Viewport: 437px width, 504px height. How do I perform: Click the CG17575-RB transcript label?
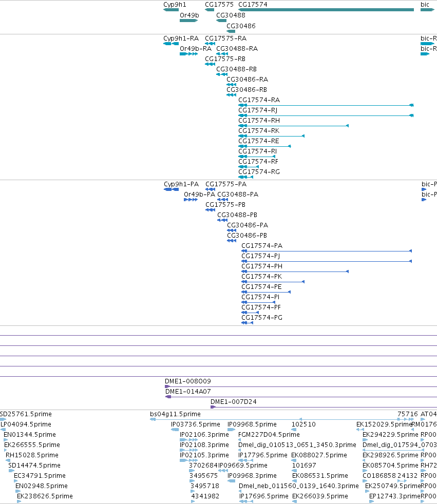pos(225,59)
